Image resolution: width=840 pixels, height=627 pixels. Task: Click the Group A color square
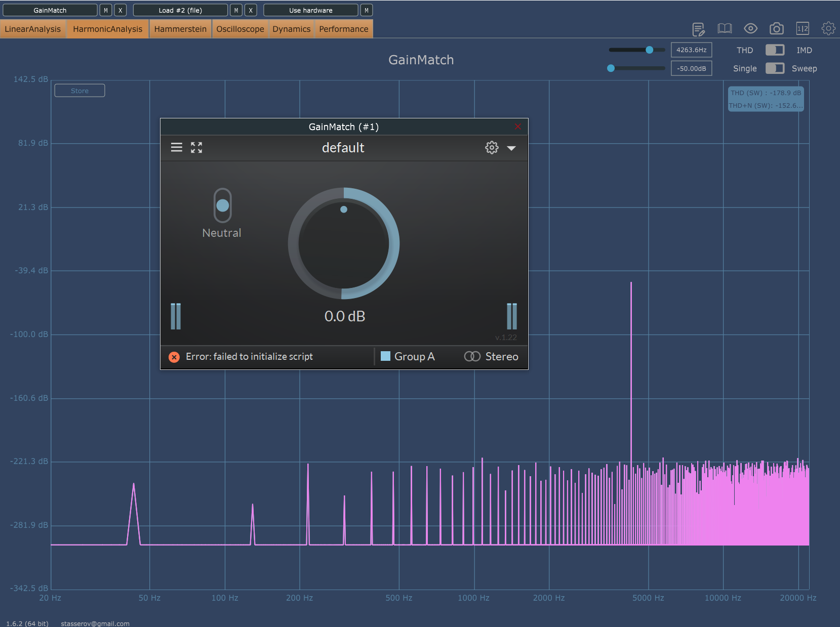coord(385,356)
